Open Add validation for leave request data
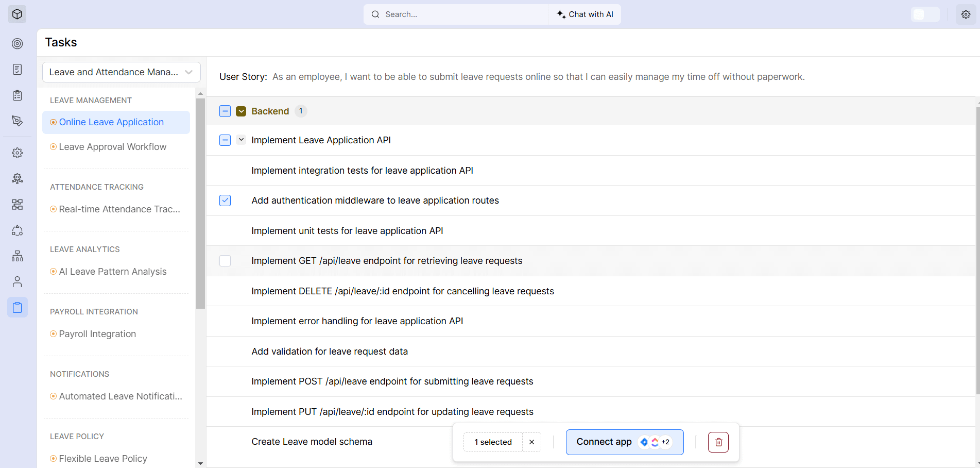Image resolution: width=980 pixels, height=468 pixels. point(330,352)
